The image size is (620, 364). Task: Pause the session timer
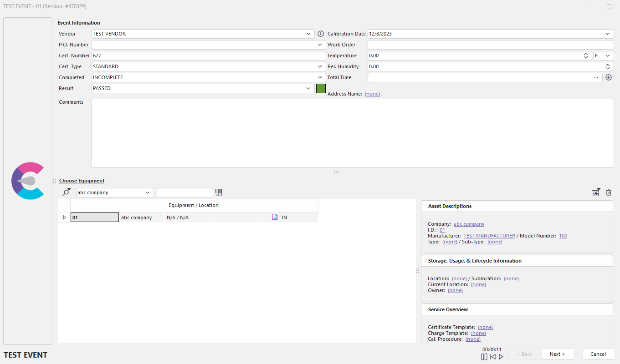pos(484,357)
